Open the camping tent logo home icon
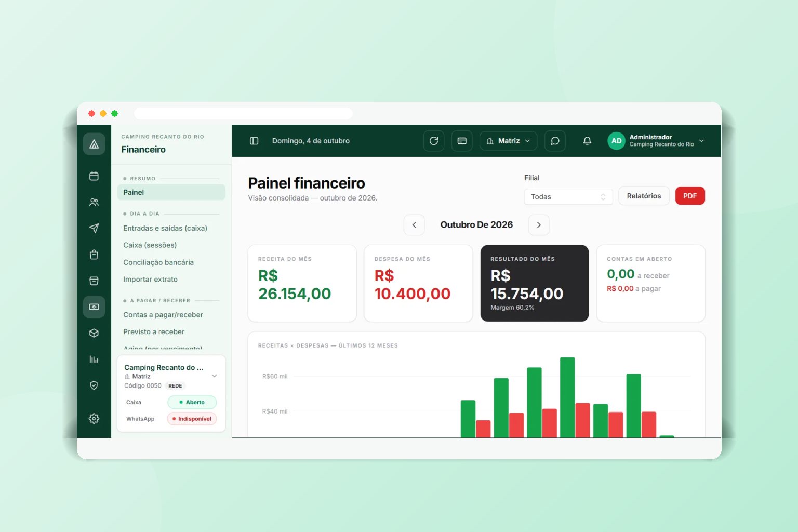 coord(94,144)
